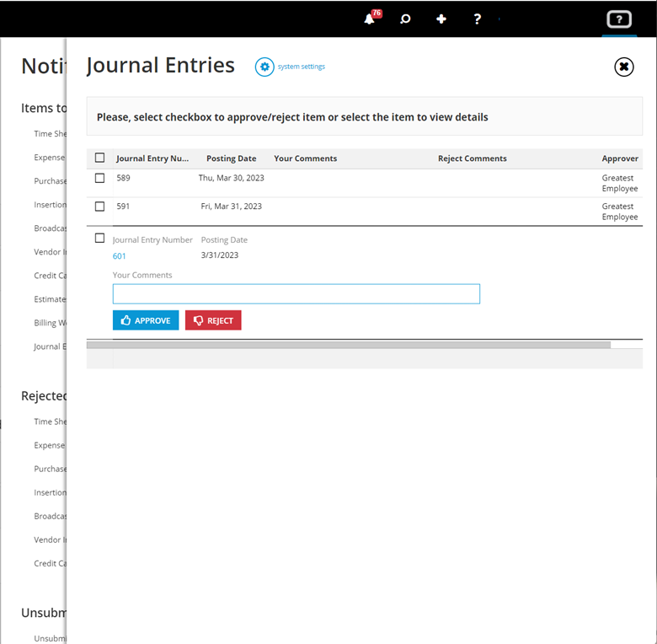Click the 3/31/2023 posting date value

[x=220, y=255]
